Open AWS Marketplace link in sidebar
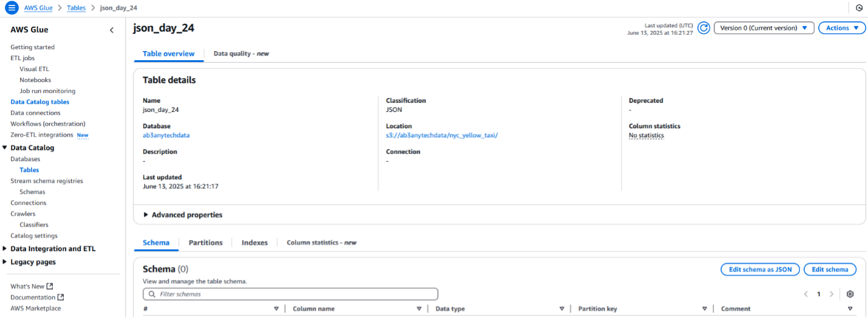868x319 pixels. click(35, 308)
